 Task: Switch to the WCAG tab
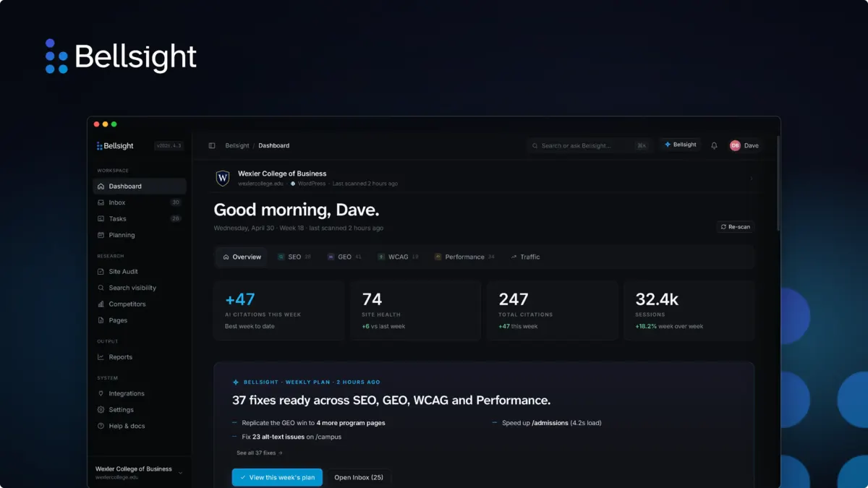click(x=398, y=257)
